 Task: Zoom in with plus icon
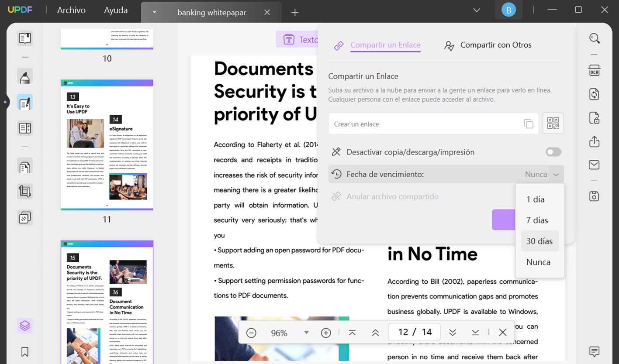(326, 333)
